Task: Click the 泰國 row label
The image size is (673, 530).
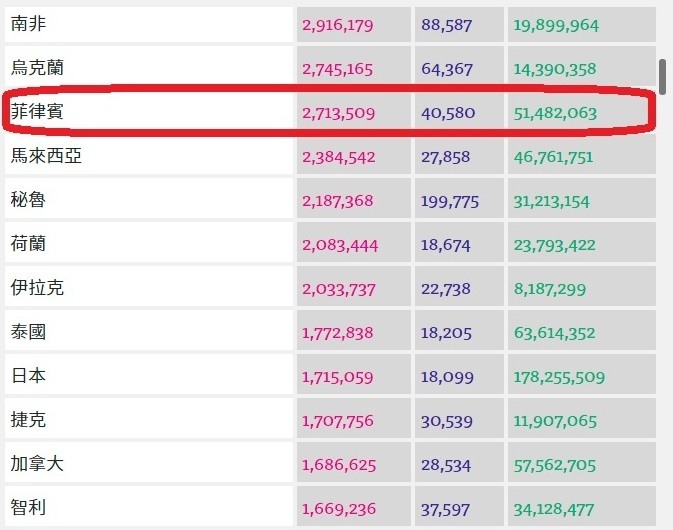Action: pyautogui.click(x=28, y=333)
